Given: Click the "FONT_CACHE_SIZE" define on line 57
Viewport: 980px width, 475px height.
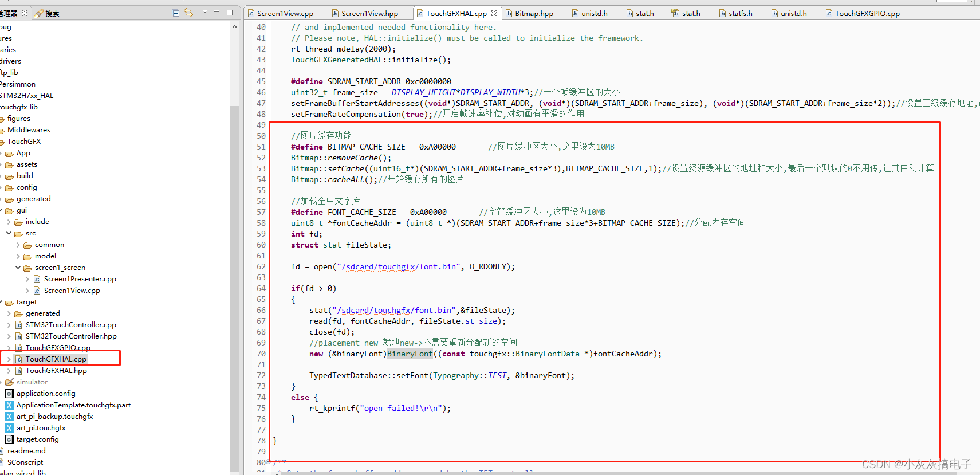Looking at the screenshot, I should [361, 212].
